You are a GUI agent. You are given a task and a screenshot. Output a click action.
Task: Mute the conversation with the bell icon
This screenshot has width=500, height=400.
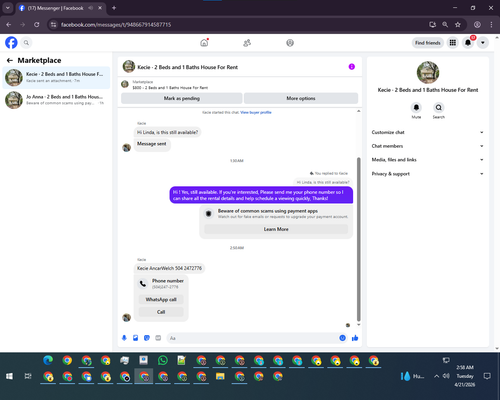pyautogui.click(x=416, y=107)
